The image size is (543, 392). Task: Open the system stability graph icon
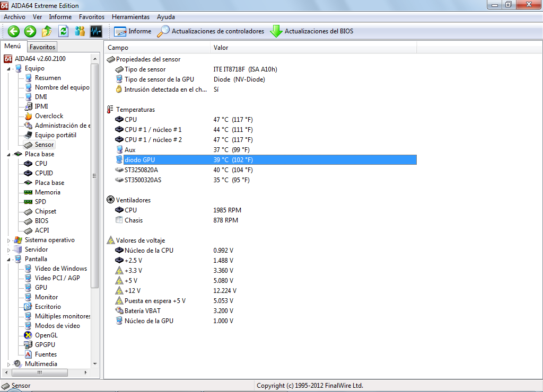click(97, 31)
